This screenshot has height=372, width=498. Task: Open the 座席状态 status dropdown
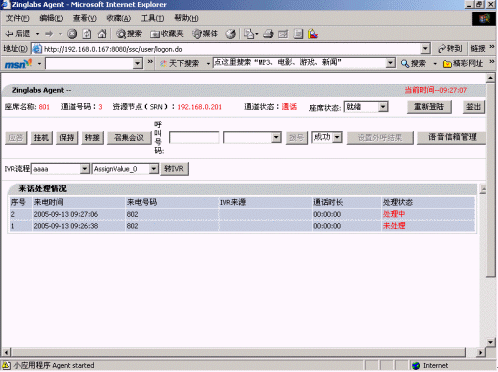tap(383, 107)
